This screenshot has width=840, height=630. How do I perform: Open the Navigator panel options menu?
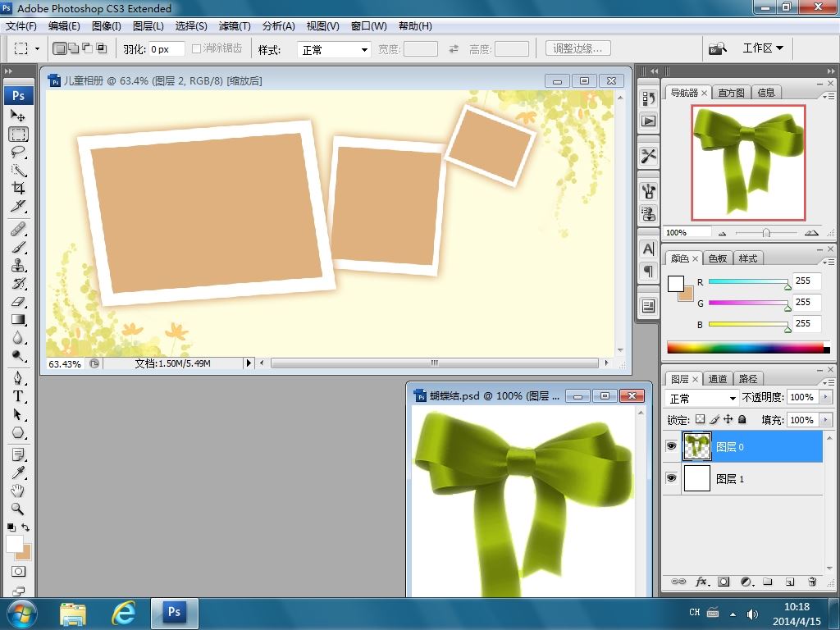tap(828, 96)
